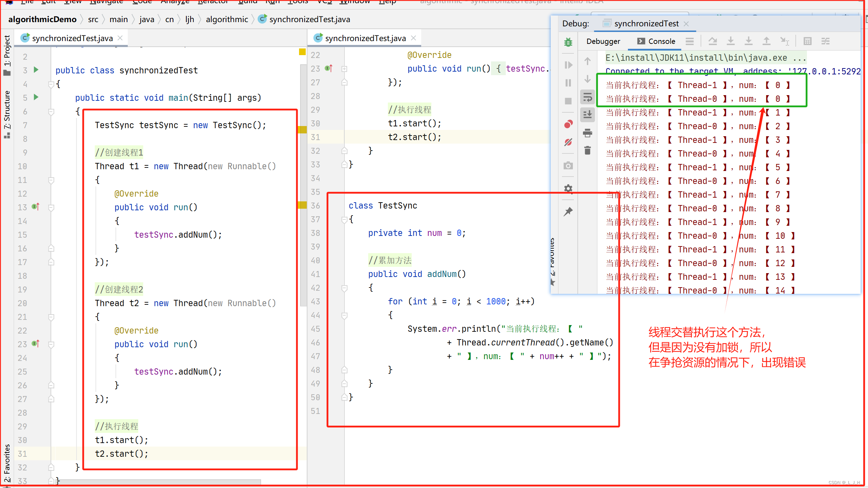This screenshot has width=868, height=488.
Task: Click override gutter icon at line 23, right editor
Action: tap(329, 68)
